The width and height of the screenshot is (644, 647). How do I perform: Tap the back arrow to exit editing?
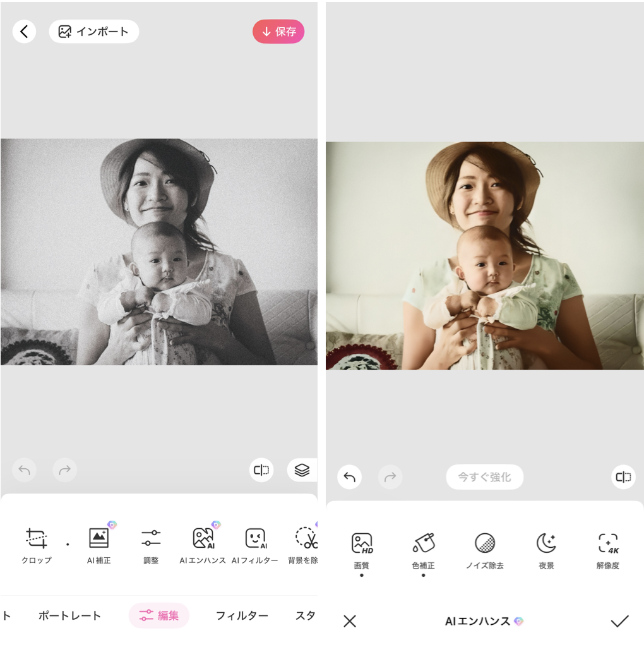(x=24, y=31)
